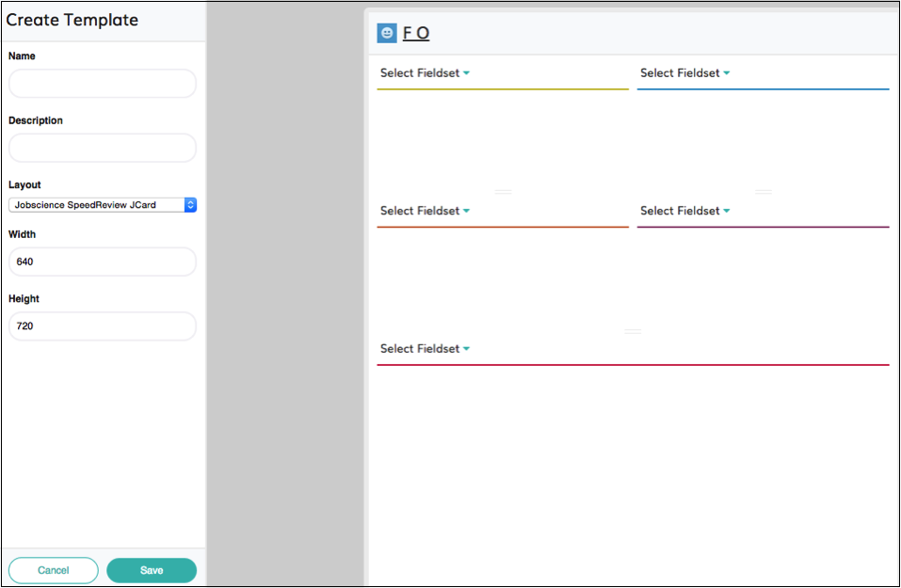Image resolution: width=901 pixels, height=588 pixels.
Task: Open the Select Fieldset above the orange line
Action: tap(425, 211)
